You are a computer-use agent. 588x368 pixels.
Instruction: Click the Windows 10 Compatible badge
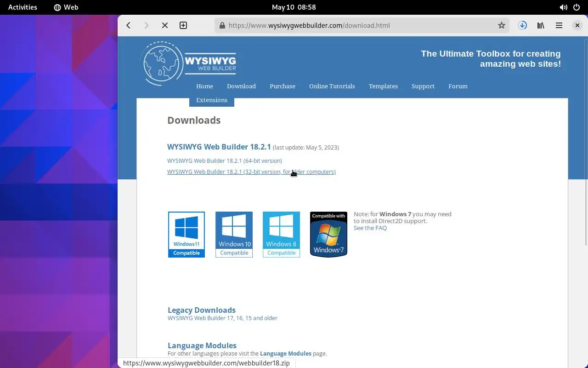click(x=234, y=235)
